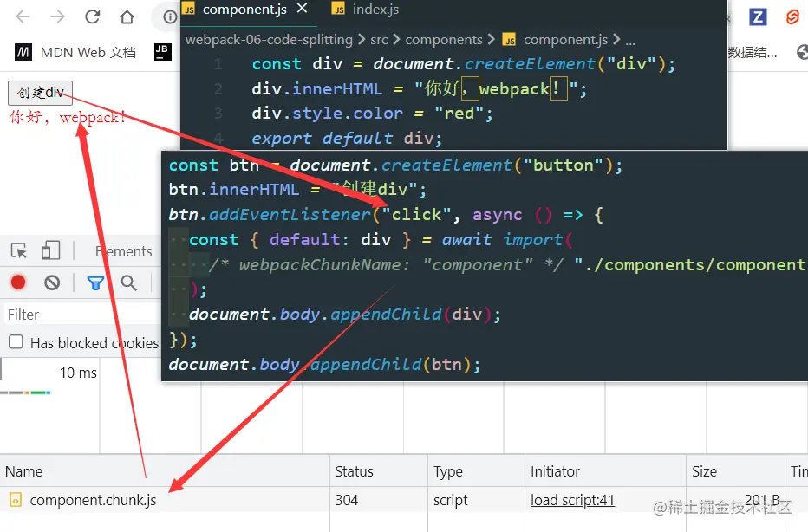Click the browser back arrow

[23, 17]
